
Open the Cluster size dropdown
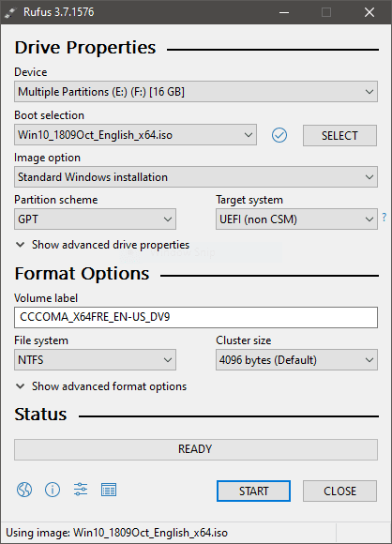tap(296, 360)
